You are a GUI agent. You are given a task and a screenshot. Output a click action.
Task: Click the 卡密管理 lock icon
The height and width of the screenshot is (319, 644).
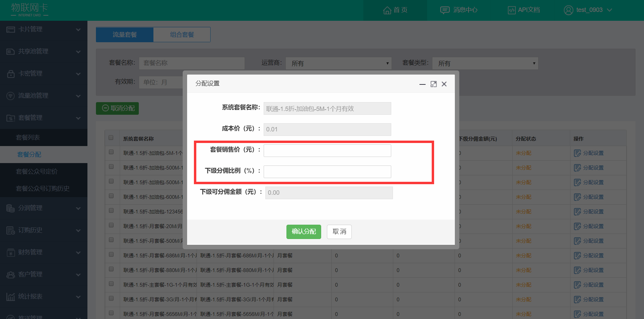(x=11, y=74)
